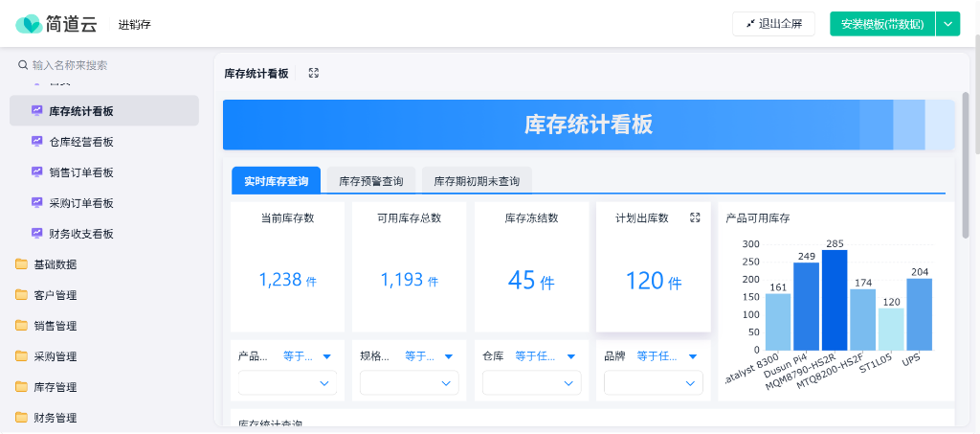This screenshot has width=980, height=434.
Task: Click the 1,193 件 available stock value
Action: tap(410, 280)
